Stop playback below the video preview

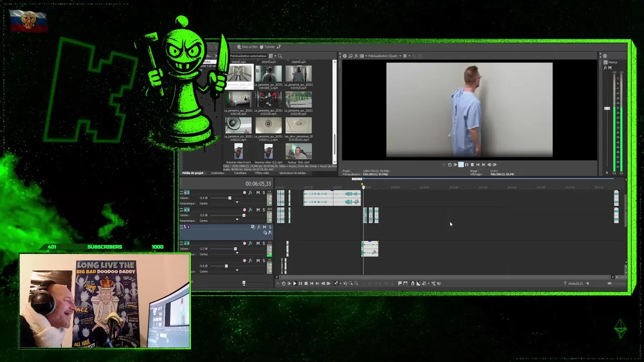(x=472, y=164)
